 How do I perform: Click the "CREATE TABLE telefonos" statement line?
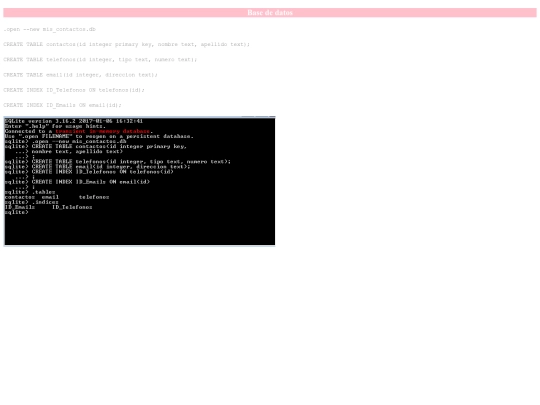[x=100, y=60]
